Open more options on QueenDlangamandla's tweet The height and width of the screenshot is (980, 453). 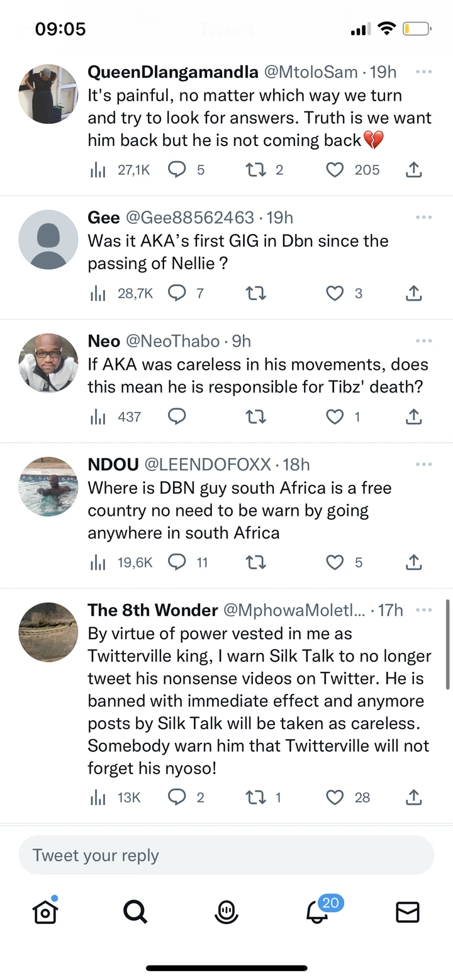click(x=424, y=72)
